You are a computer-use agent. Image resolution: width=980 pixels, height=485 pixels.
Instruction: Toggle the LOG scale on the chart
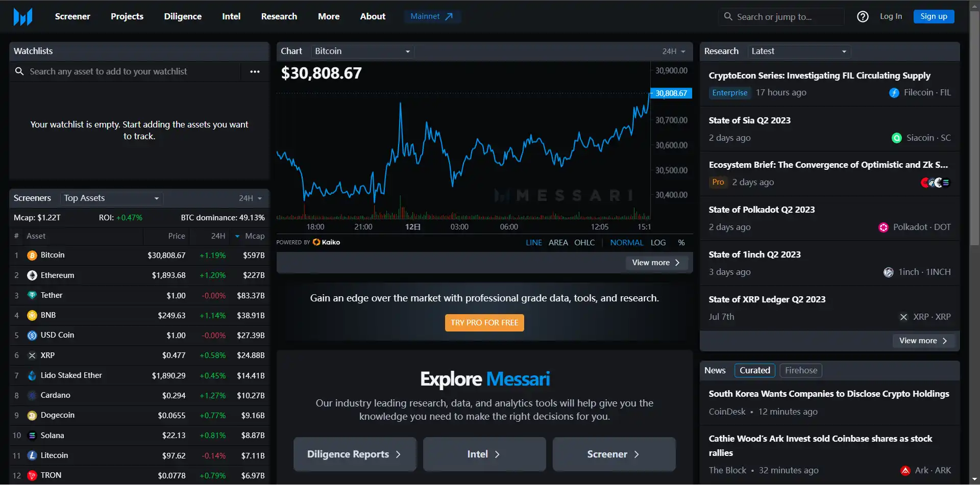point(658,242)
